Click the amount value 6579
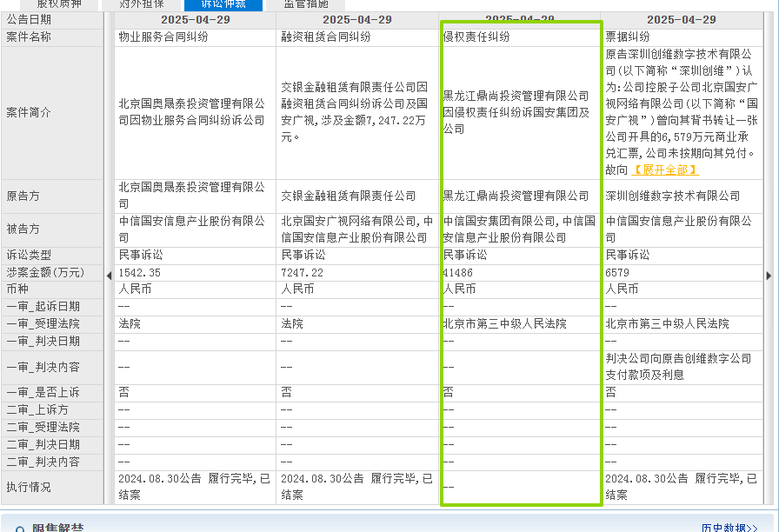Image resolution: width=779 pixels, height=532 pixels. 617,273
